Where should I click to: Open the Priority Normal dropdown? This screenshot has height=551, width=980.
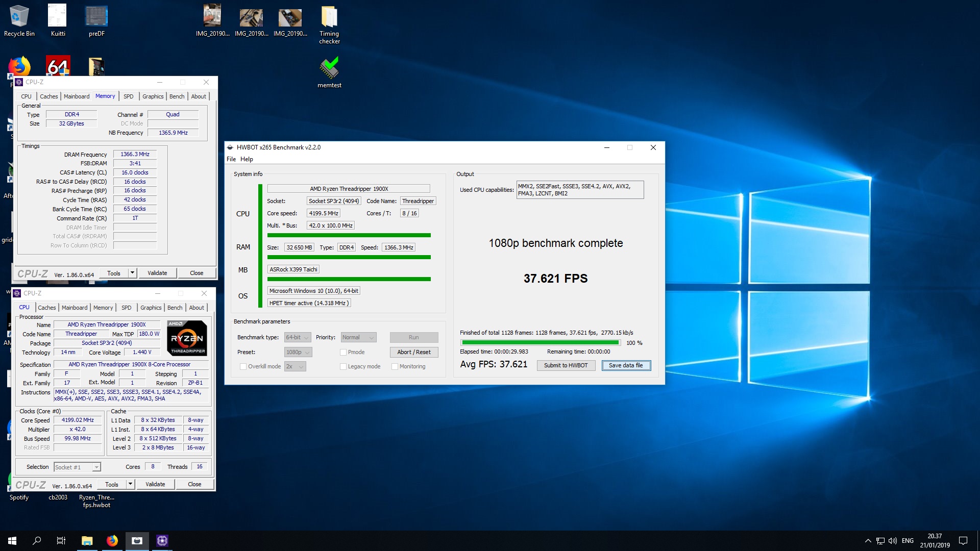(x=359, y=338)
